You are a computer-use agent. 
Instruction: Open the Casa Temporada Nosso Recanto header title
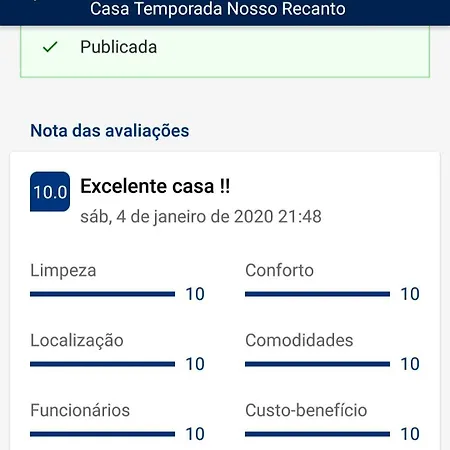(x=218, y=9)
